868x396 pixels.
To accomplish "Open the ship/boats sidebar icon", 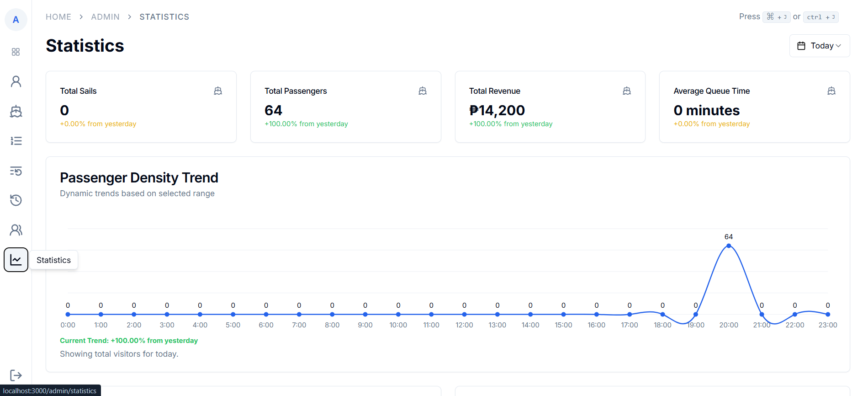I will (x=16, y=111).
